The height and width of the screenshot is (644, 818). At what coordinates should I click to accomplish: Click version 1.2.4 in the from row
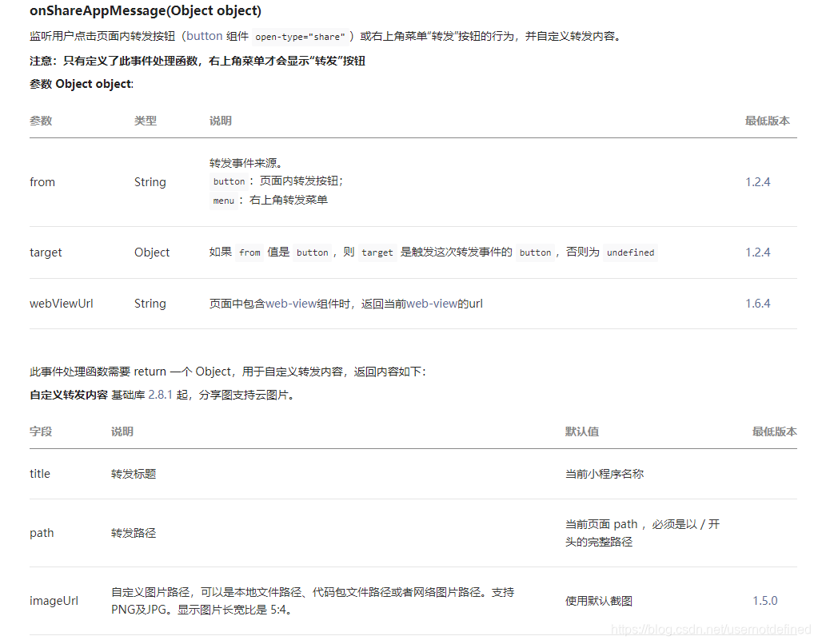757,182
